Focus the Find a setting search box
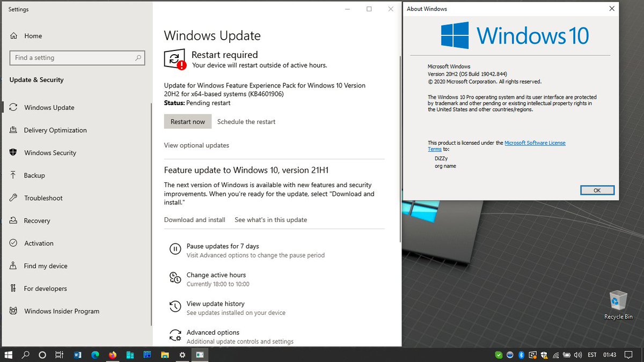 [77, 58]
